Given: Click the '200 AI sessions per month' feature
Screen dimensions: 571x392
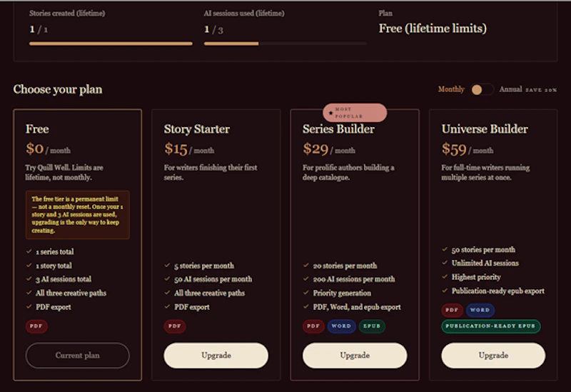Looking at the screenshot, I should pos(354,279).
